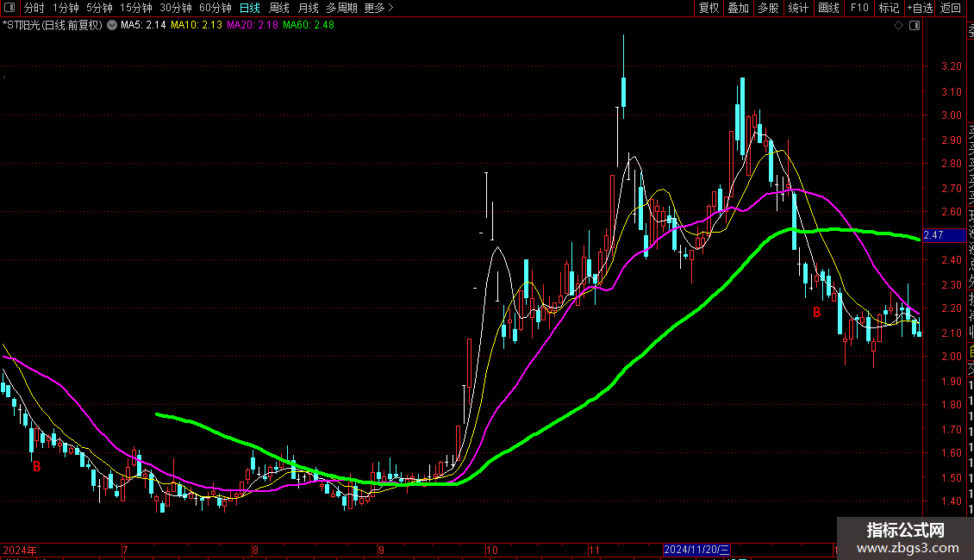This screenshot has width=974, height=560.
Task: Click the 叠加 overlay button
Action: coord(739,8)
